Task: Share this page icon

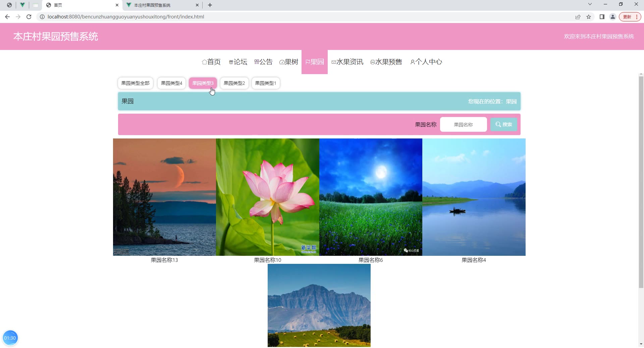Action: point(578,17)
